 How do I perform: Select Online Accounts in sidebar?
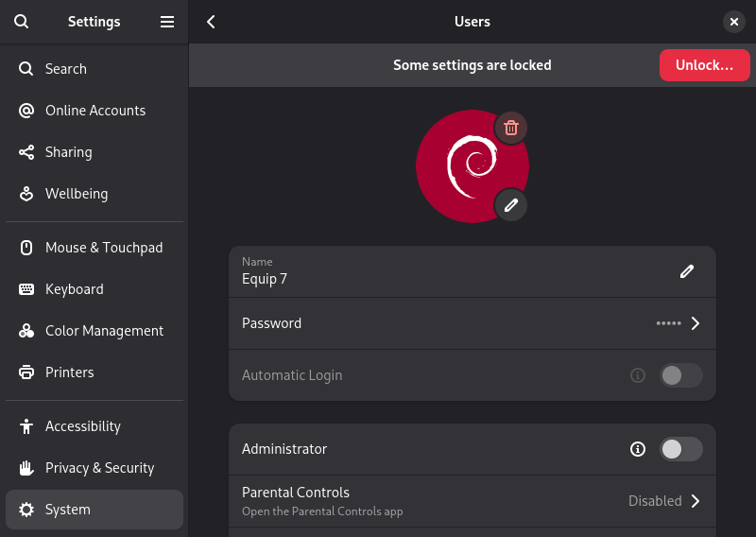[94, 111]
